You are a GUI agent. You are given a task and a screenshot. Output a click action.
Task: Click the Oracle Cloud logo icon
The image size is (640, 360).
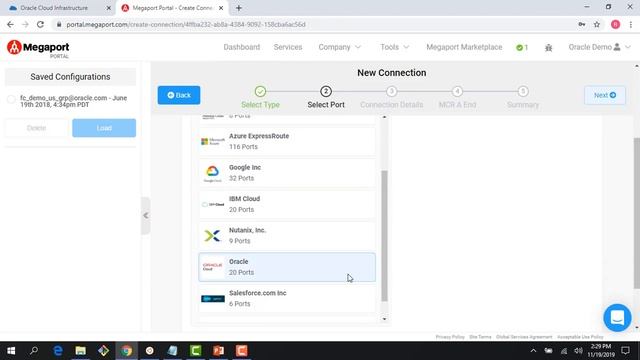(213, 267)
